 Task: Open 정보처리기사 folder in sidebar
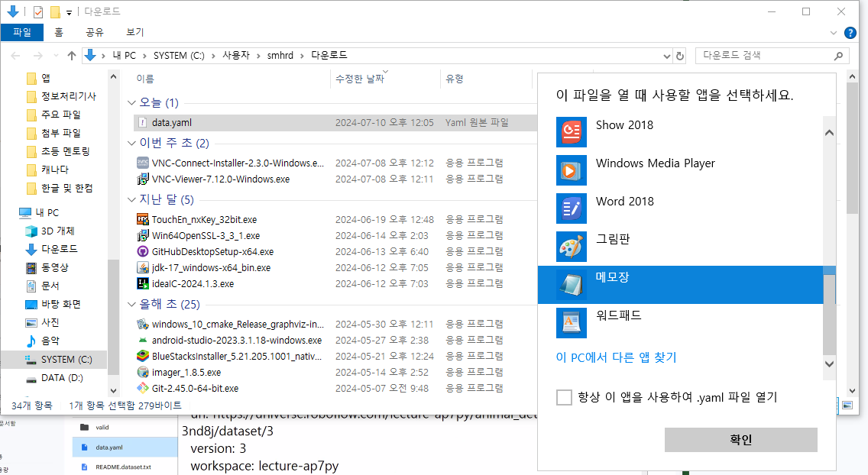(69, 96)
